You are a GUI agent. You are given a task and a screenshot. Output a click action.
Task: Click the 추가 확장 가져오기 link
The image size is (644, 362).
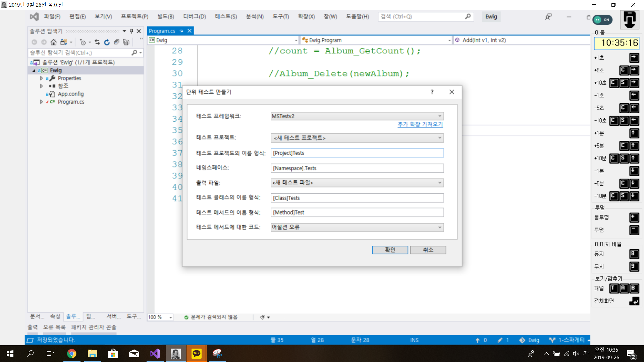coord(420,124)
